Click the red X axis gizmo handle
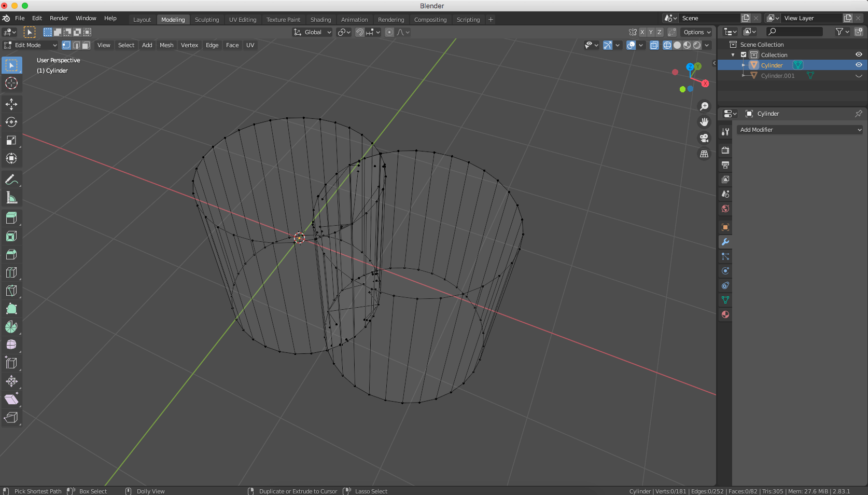The height and width of the screenshot is (495, 868). (705, 84)
